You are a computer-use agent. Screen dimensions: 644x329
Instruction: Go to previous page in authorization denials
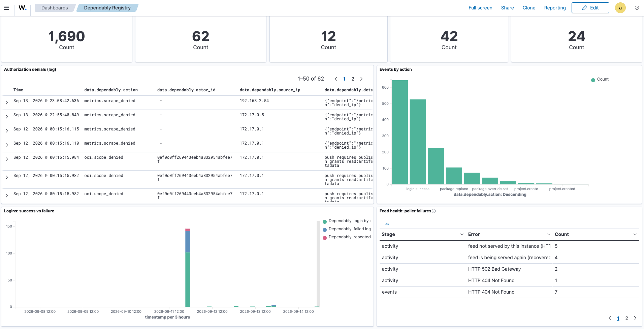coord(336,79)
